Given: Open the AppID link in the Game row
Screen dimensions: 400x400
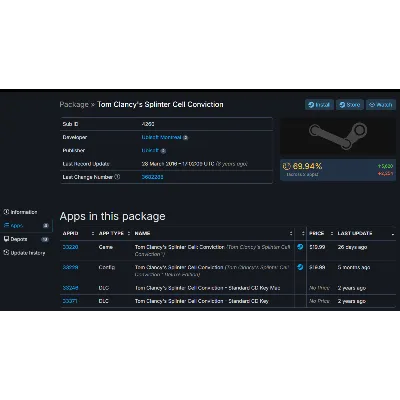Looking at the screenshot, I should [x=70, y=247].
